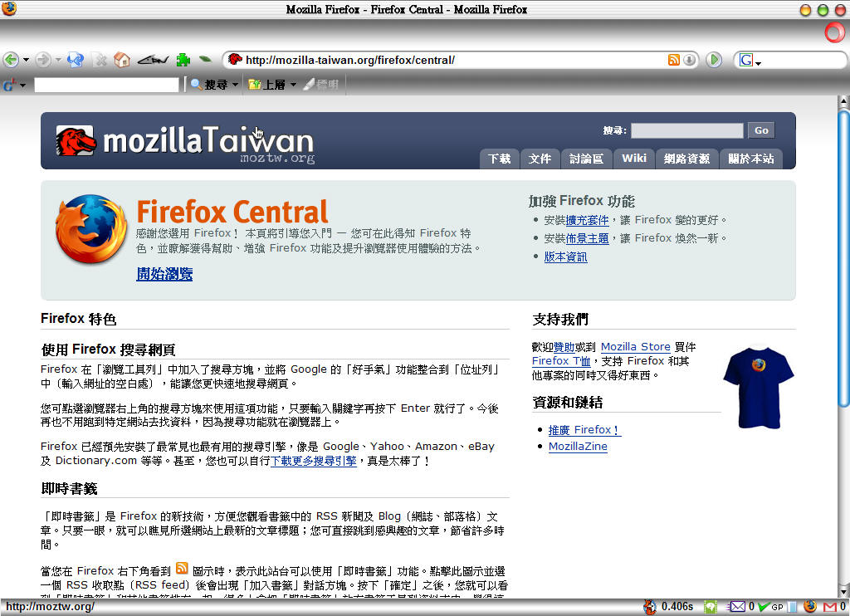Viewport: 850px width, 616px height.
Task: Click the Google toolbar search text field
Action: pos(106,85)
